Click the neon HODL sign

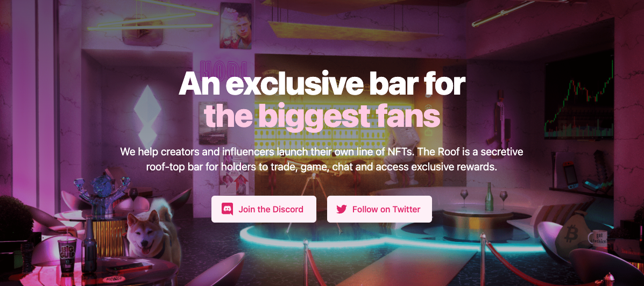point(224,68)
